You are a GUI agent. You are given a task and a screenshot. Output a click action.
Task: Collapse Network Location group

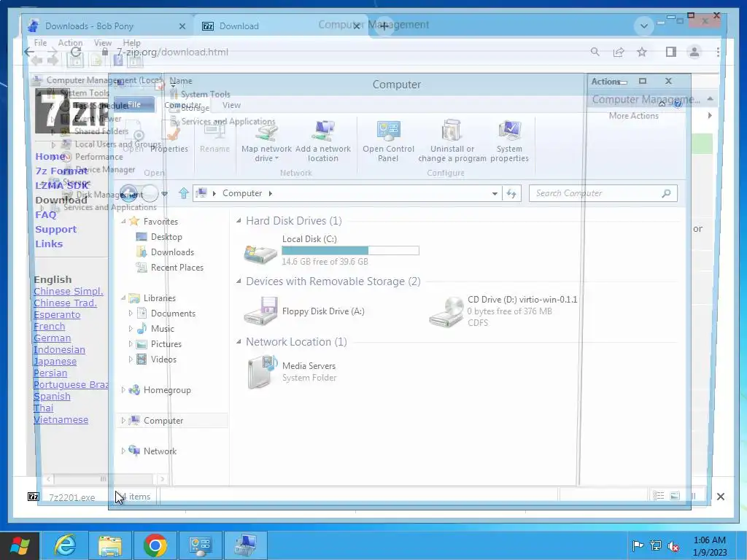tap(239, 341)
